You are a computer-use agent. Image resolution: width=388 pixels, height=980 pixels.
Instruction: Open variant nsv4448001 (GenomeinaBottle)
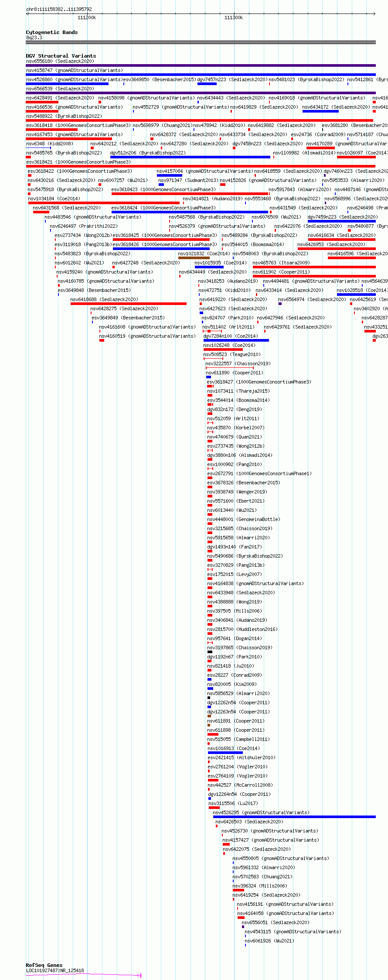pyautogui.click(x=244, y=519)
